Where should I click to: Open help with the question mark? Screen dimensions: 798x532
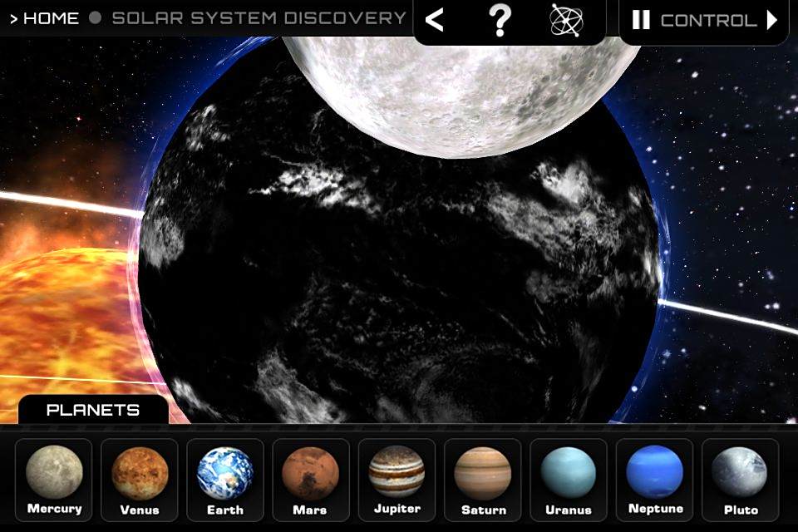pyautogui.click(x=500, y=20)
